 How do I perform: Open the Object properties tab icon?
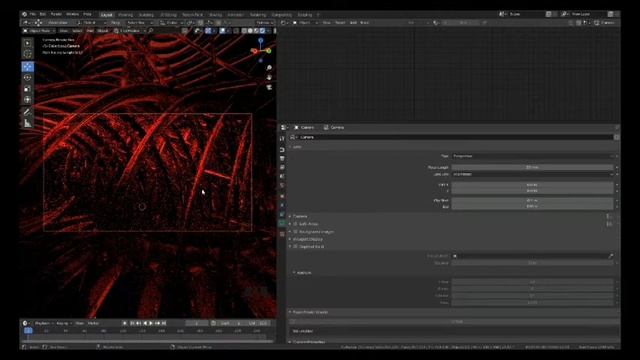282,196
